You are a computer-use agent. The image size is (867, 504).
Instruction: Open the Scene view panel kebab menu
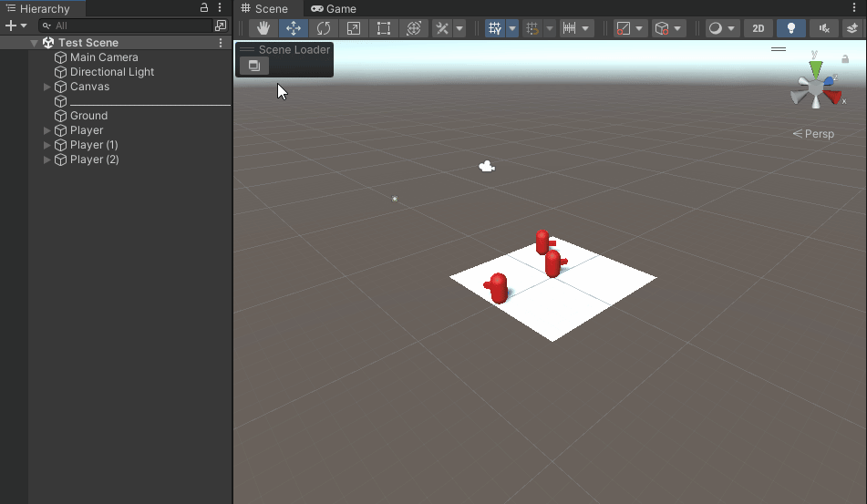pos(854,7)
